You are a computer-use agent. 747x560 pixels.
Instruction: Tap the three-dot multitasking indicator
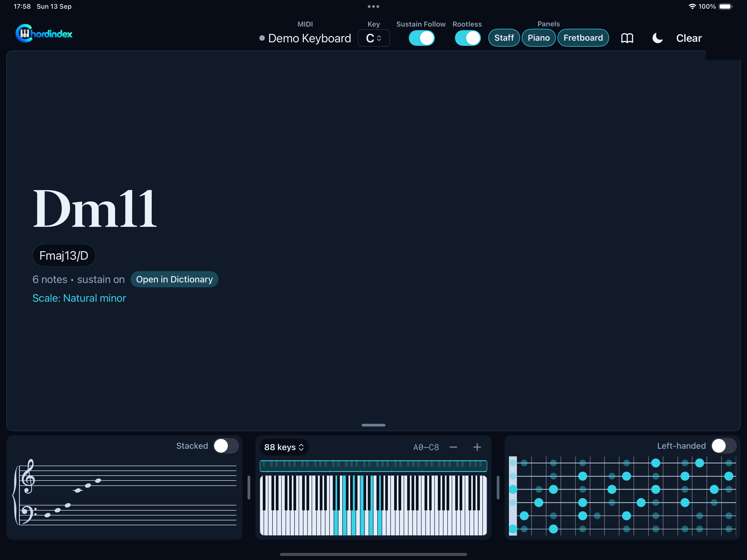coord(373,7)
